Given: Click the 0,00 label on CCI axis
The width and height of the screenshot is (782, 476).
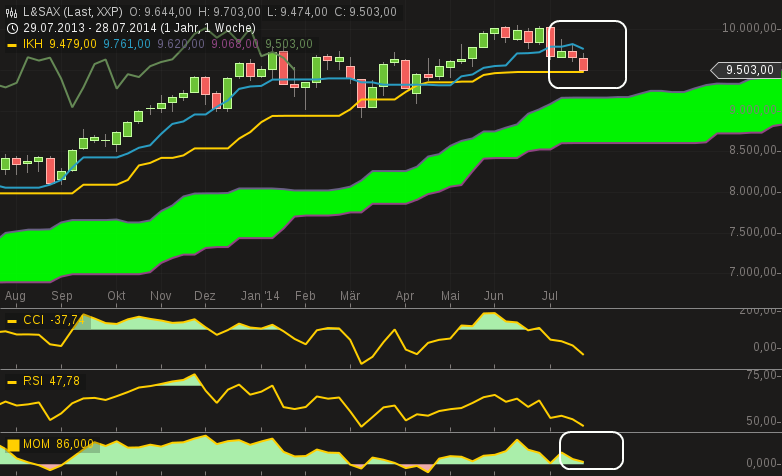Looking at the screenshot, I should 767,347.
